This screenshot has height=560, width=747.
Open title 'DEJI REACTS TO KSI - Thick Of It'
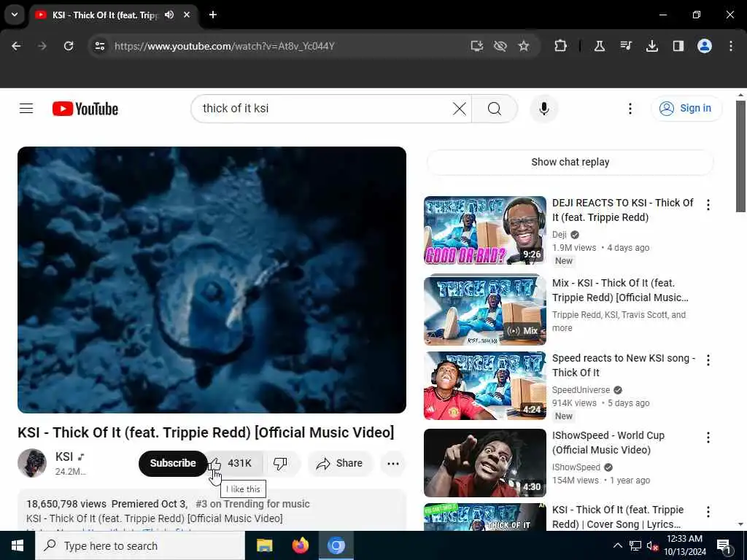(623, 210)
